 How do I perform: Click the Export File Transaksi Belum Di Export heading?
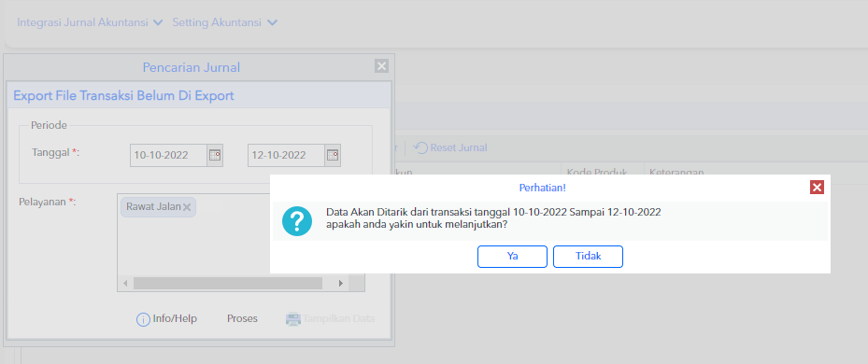pos(123,96)
